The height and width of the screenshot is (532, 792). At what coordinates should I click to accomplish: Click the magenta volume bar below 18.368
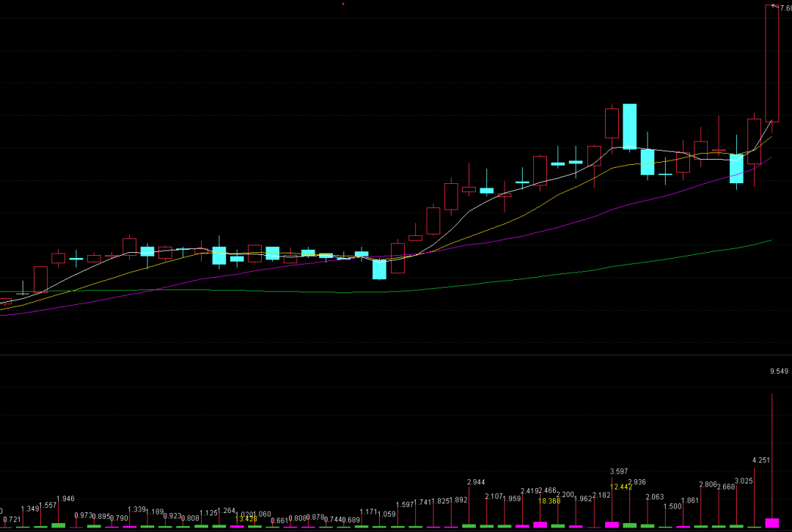click(540, 524)
